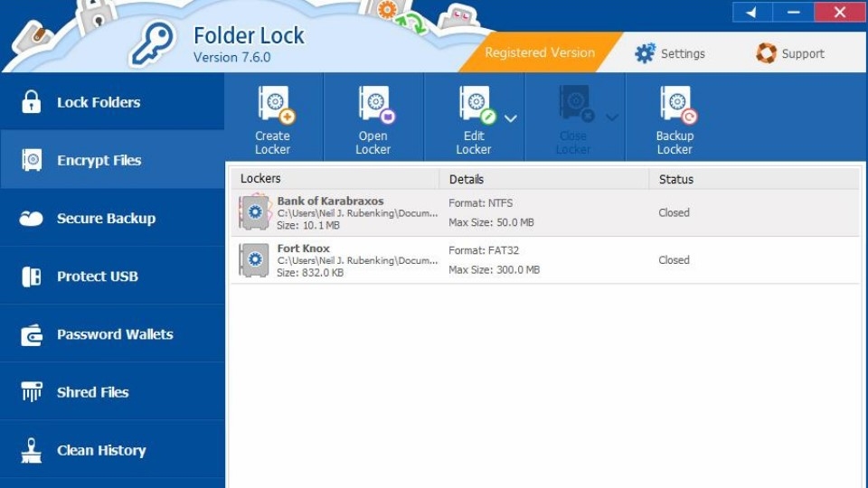Click the Open Locker safe icon
Image resolution: width=868 pixels, height=488 pixels.
coord(376,105)
